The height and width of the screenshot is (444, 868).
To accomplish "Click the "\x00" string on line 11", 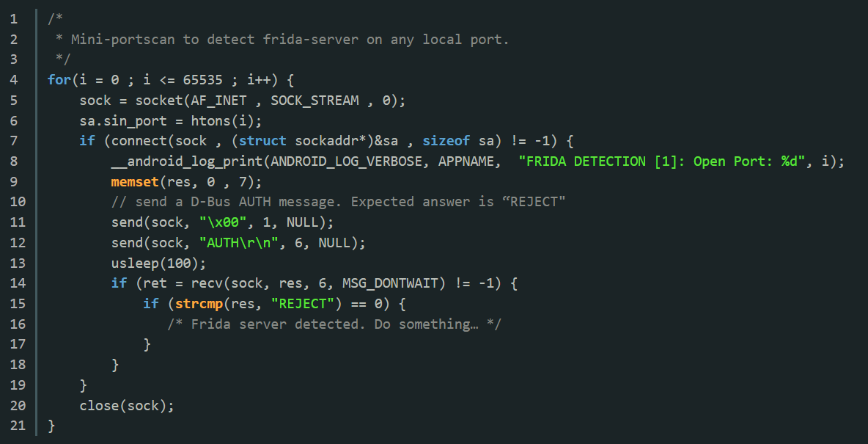I will pyautogui.click(x=223, y=222).
